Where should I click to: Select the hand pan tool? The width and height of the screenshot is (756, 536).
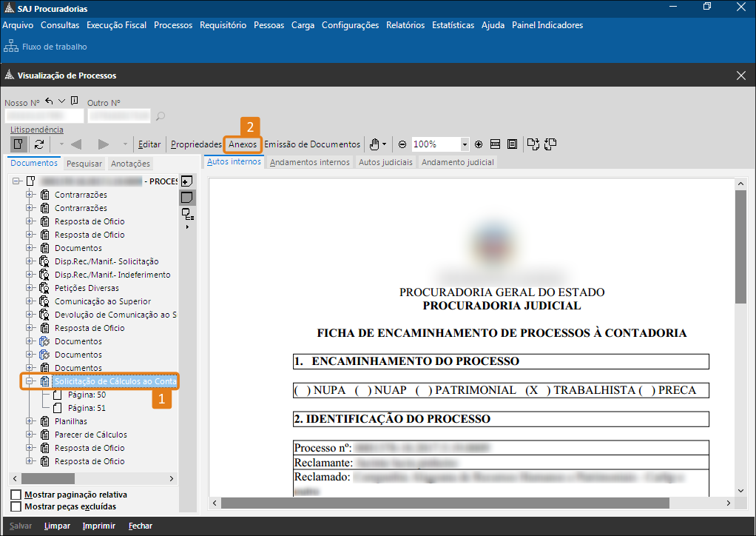click(x=375, y=144)
